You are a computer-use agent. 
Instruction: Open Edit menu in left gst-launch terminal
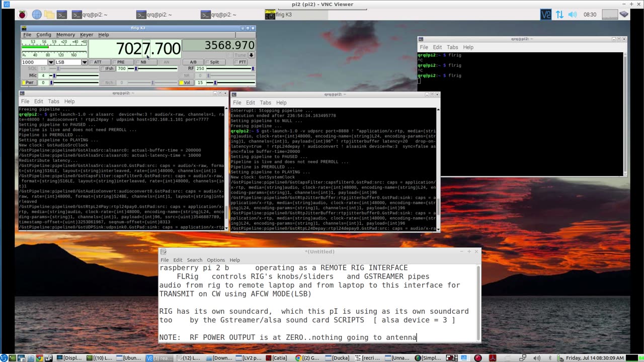[x=39, y=102]
